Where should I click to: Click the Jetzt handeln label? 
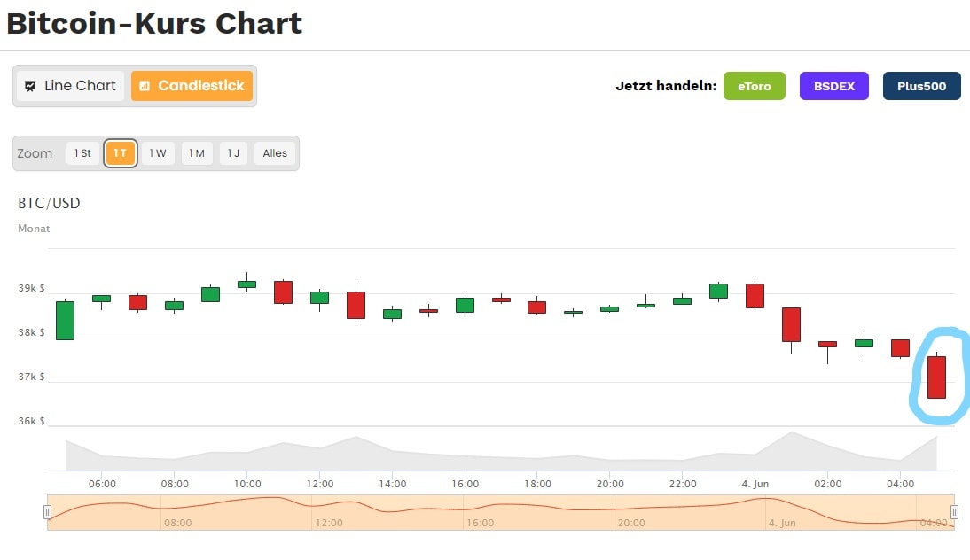pos(666,86)
